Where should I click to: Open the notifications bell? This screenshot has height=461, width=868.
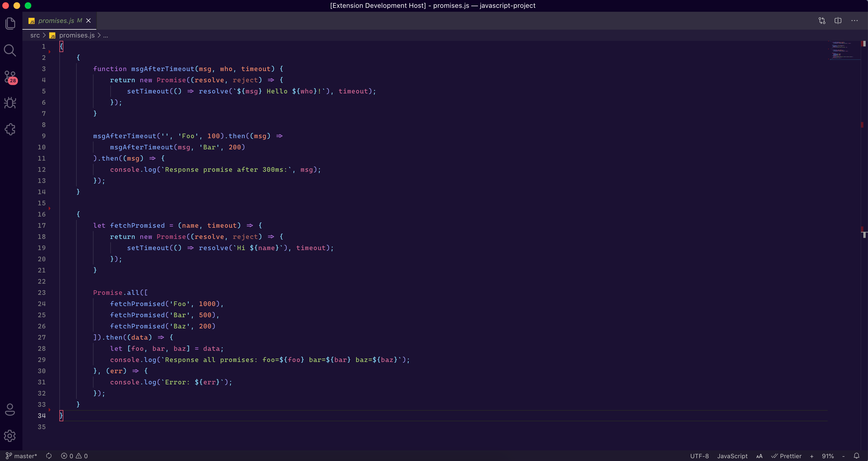(856, 456)
